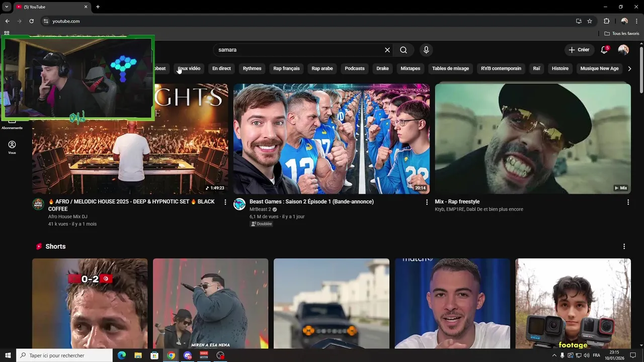644x362 pixels.
Task: Bookmark the page with the star icon
Action: [x=590, y=21]
